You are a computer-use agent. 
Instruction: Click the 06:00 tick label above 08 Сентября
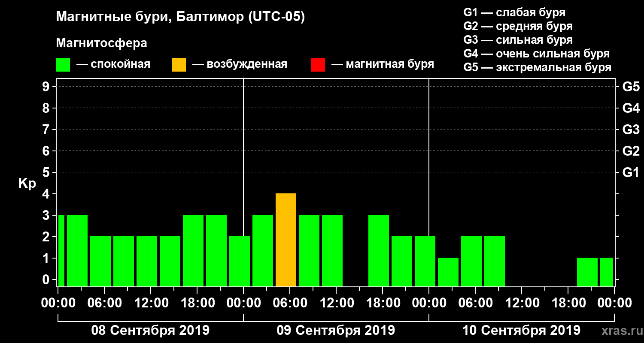pos(104,303)
